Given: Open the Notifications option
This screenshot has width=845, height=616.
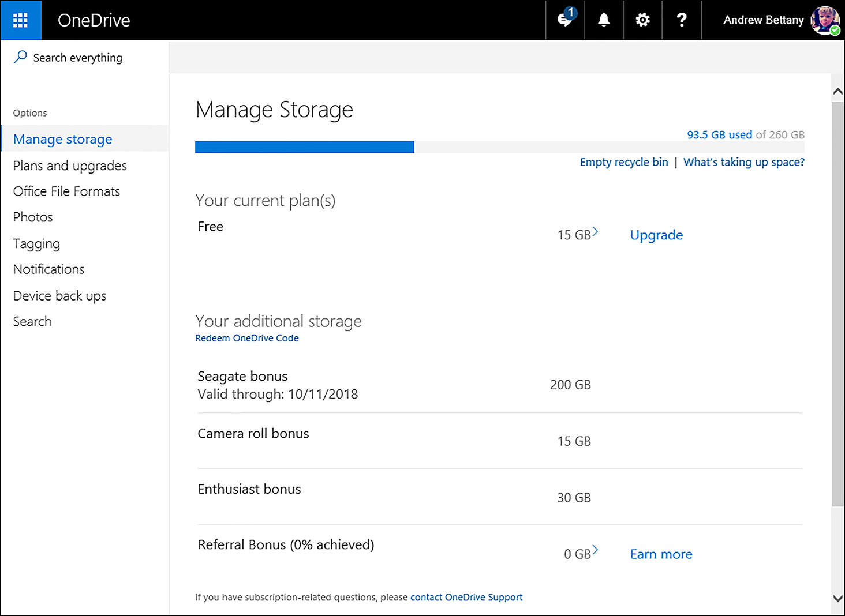Looking at the screenshot, I should (x=48, y=269).
